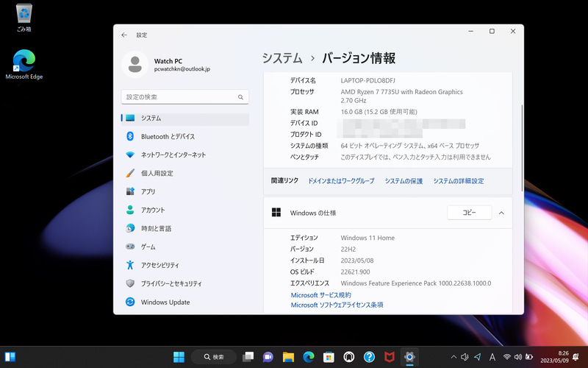The image size is (588, 368).
Task: Open Microsoft ソフトウェアライセンス条項 link
Action: (337, 305)
